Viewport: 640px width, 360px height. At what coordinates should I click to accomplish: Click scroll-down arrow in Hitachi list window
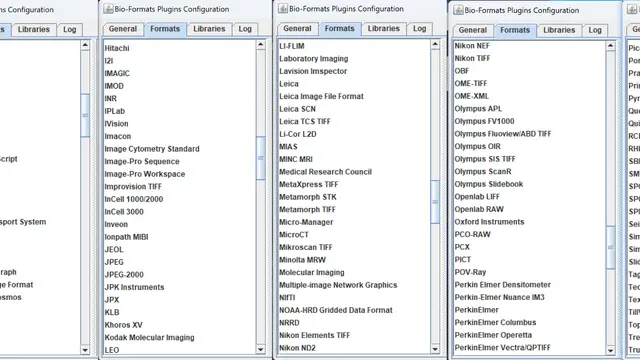[261, 349]
